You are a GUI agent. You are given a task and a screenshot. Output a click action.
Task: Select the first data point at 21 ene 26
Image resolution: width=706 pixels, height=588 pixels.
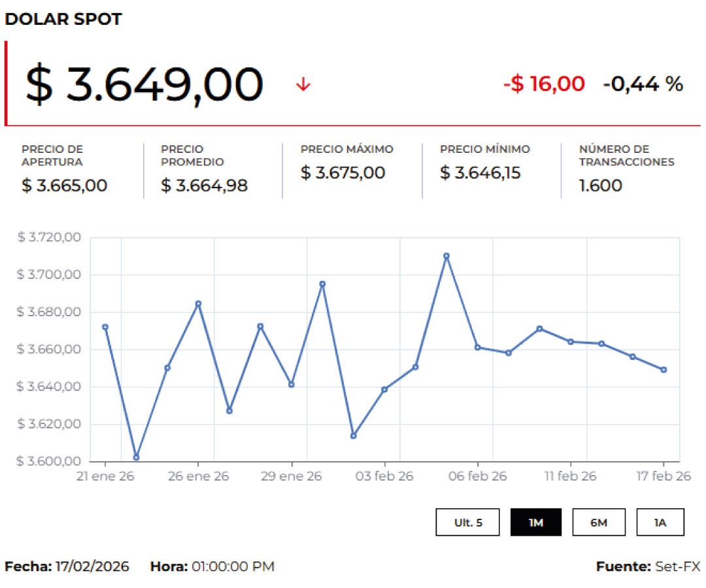click(105, 327)
